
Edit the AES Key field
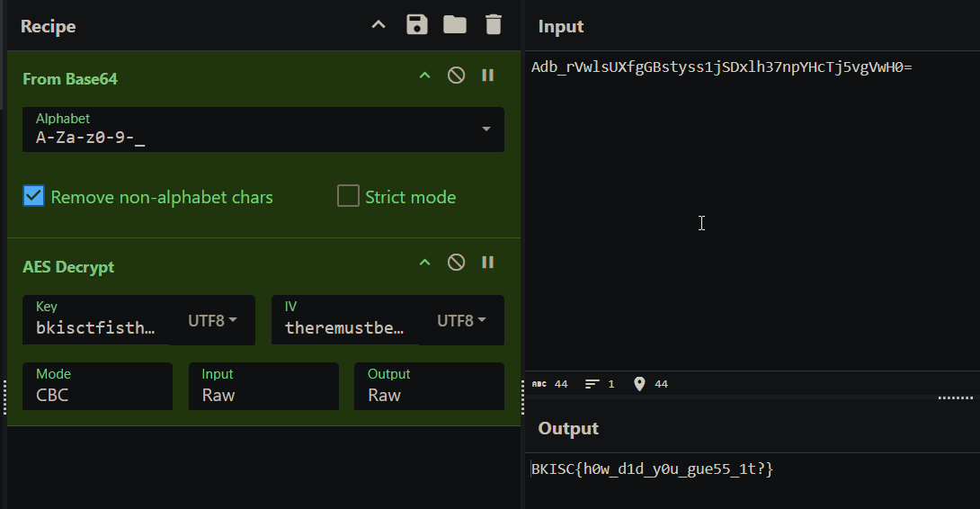point(96,320)
